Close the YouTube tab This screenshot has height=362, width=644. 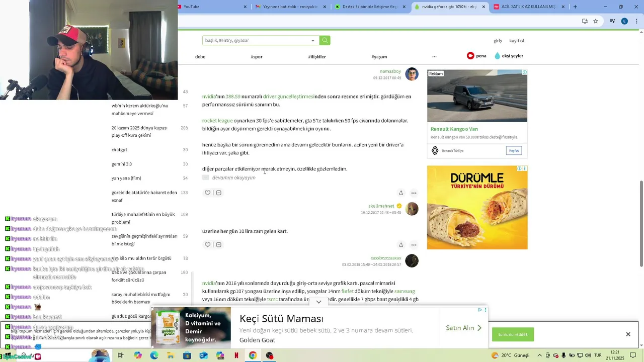click(246, 7)
